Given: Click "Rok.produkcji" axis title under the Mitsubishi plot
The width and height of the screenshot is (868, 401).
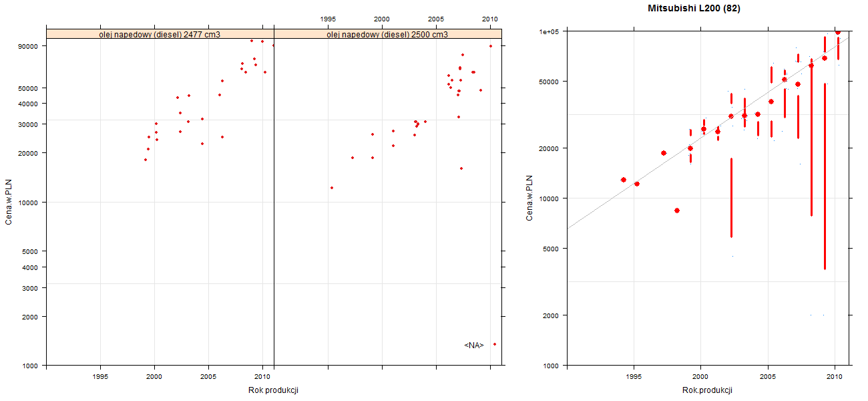Looking at the screenshot, I should pos(708,390).
